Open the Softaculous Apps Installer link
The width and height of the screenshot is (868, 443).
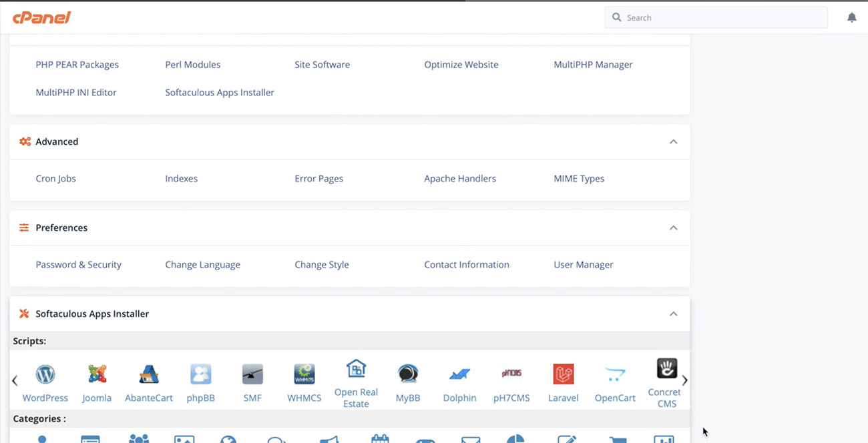point(220,93)
